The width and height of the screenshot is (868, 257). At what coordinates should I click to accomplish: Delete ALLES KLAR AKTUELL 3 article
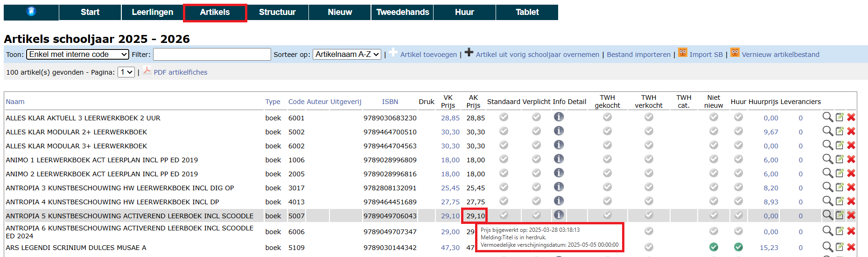[x=851, y=118]
